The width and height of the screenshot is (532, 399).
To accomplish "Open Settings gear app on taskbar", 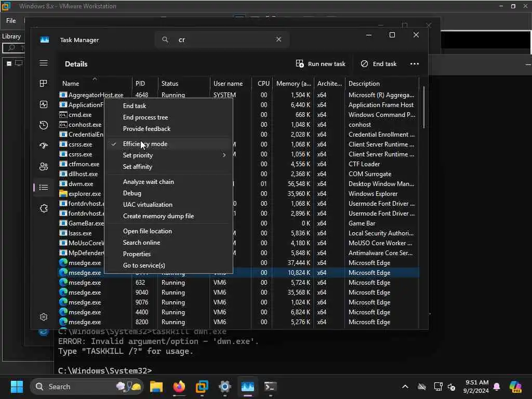I will tap(224, 387).
